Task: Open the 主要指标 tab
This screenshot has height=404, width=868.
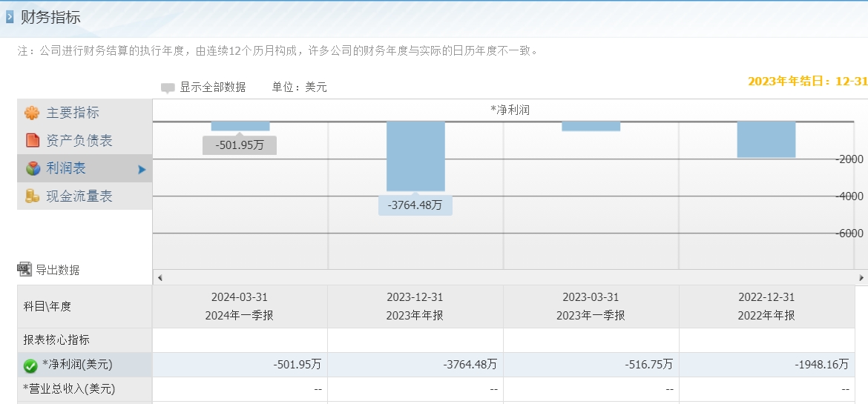Action: click(x=85, y=113)
